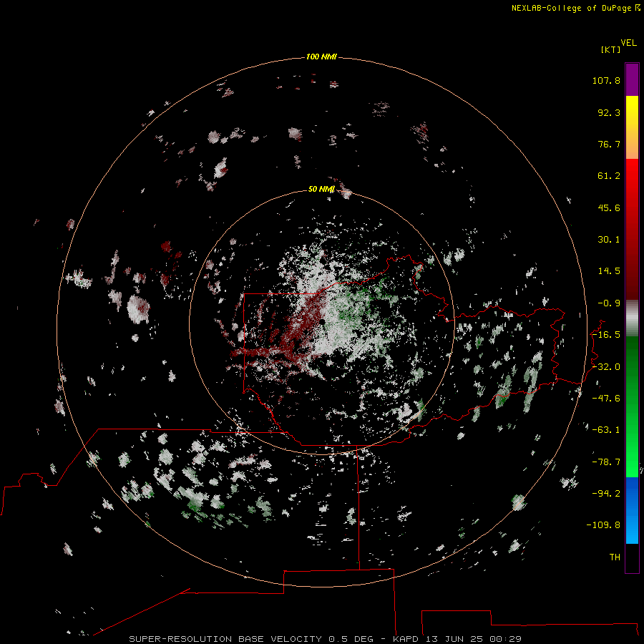This screenshot has width=644, height=644.
Task: Click the 14.5 legend value
Action: click(x=609, y=271)
